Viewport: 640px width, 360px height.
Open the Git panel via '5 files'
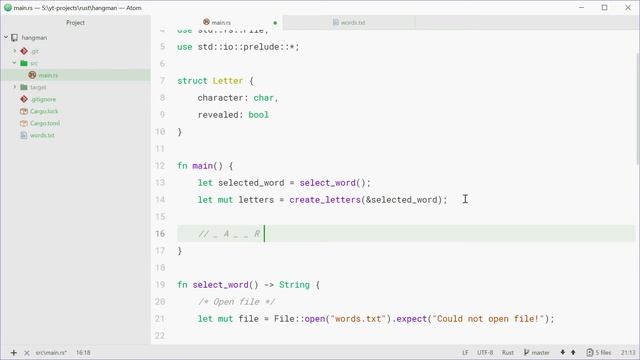(599, 352)
